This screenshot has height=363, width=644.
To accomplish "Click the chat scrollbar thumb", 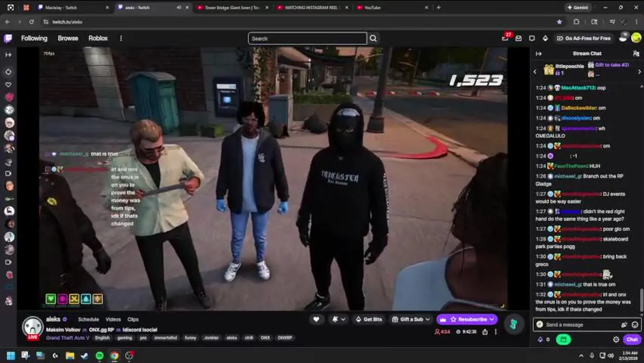I will (x=642, y=301).
